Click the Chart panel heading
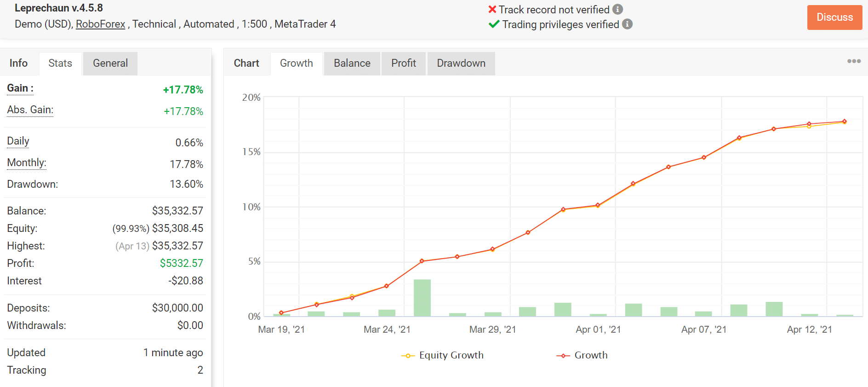The height and width of the screenshot is (387, 868). pyautogui.click(x=246, y=63)
